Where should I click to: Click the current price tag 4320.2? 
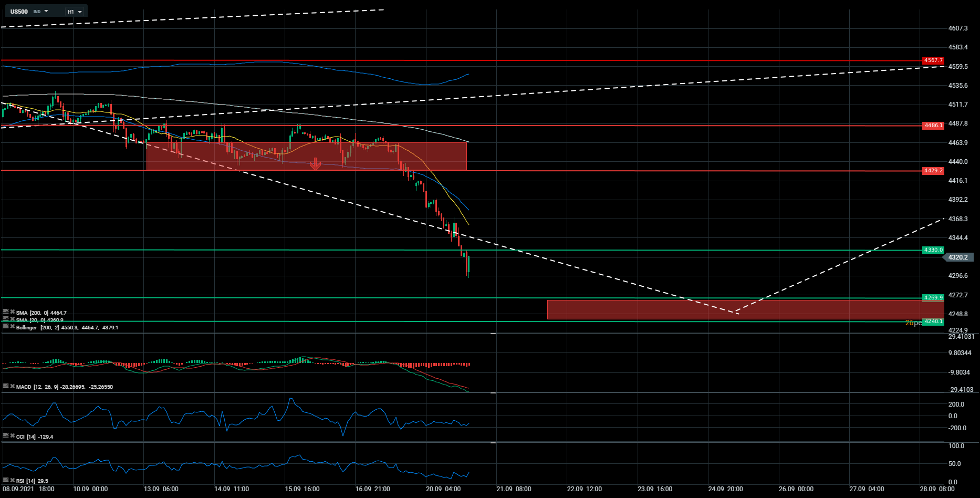pos(958,257)
